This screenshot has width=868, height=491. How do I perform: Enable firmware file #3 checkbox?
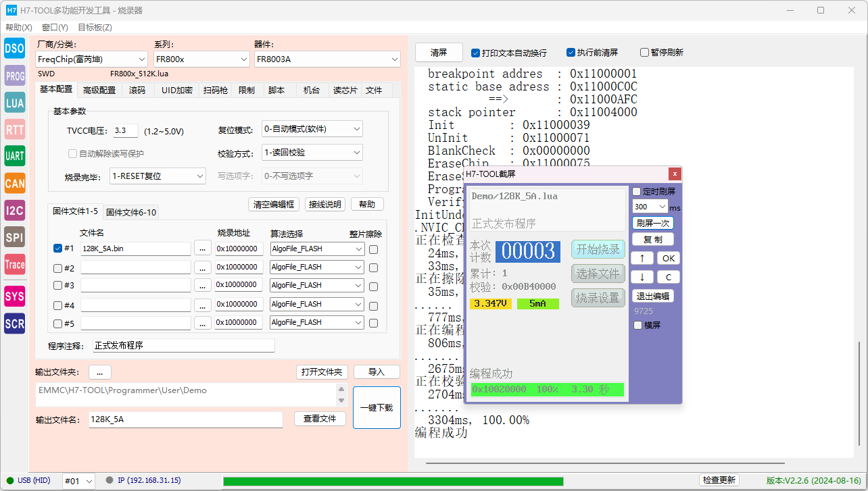(x=57, y=286)
